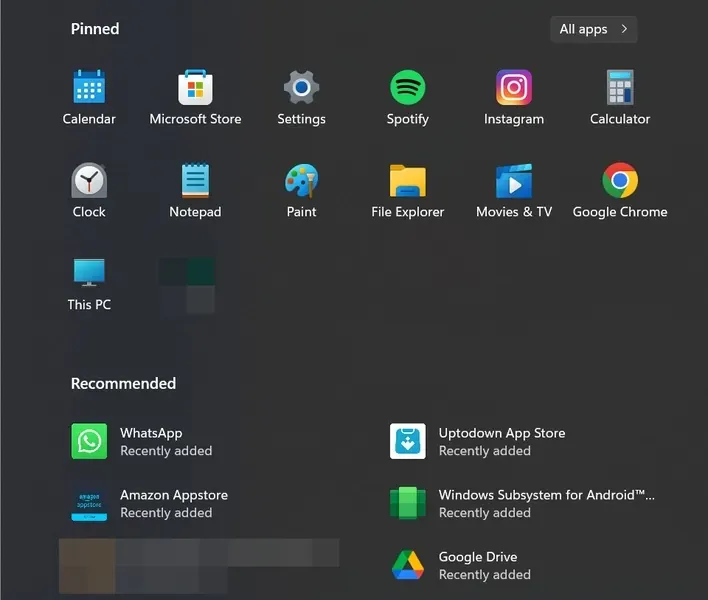Screen dimensions: 708x600
Task: Launch the Clock app
Action: point(89,180)
